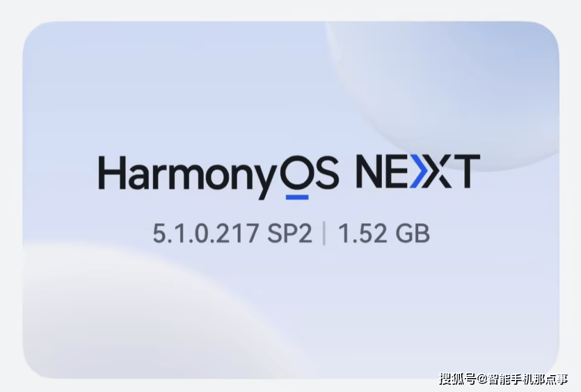Click the letter N in NEXT
This screenshot has width=581, height=392.
tap(370, 172)
